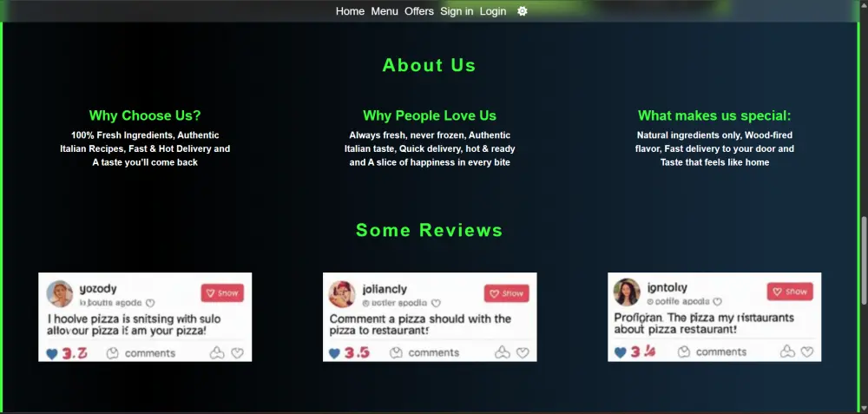Go to the Home page

pyautogui.click(x=350, y=11)
